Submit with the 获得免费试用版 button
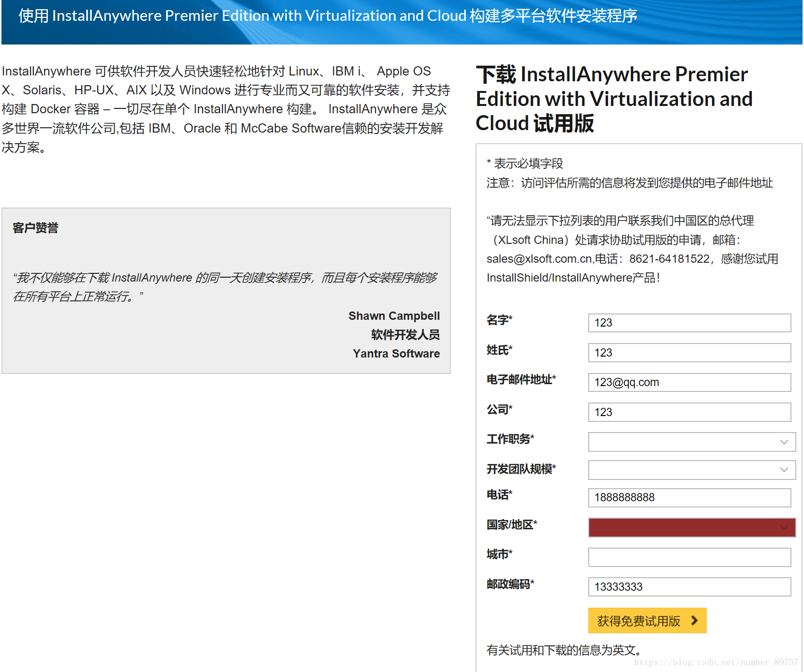The height and width of the screenshot is (672, 804). tap(647, 621)
